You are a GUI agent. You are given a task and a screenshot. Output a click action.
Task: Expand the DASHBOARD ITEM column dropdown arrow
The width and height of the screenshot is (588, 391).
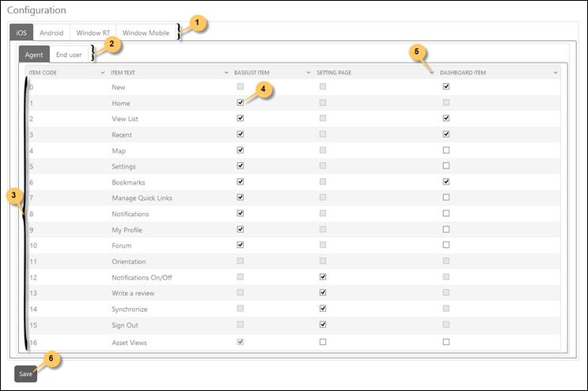pos(556,73)
